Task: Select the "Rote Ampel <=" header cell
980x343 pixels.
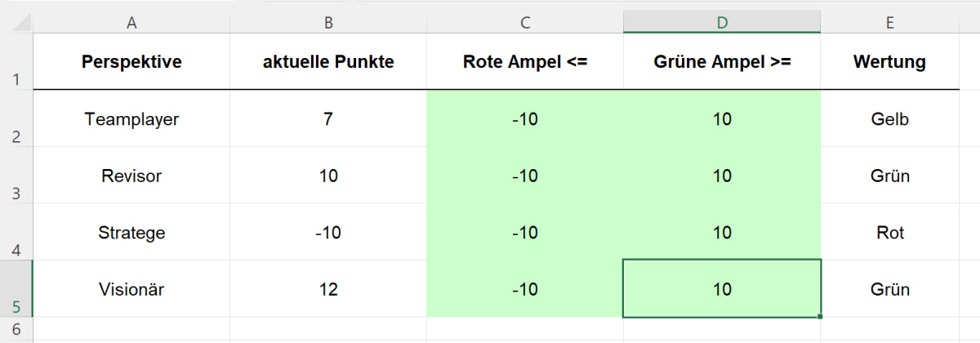Action: 524,62
